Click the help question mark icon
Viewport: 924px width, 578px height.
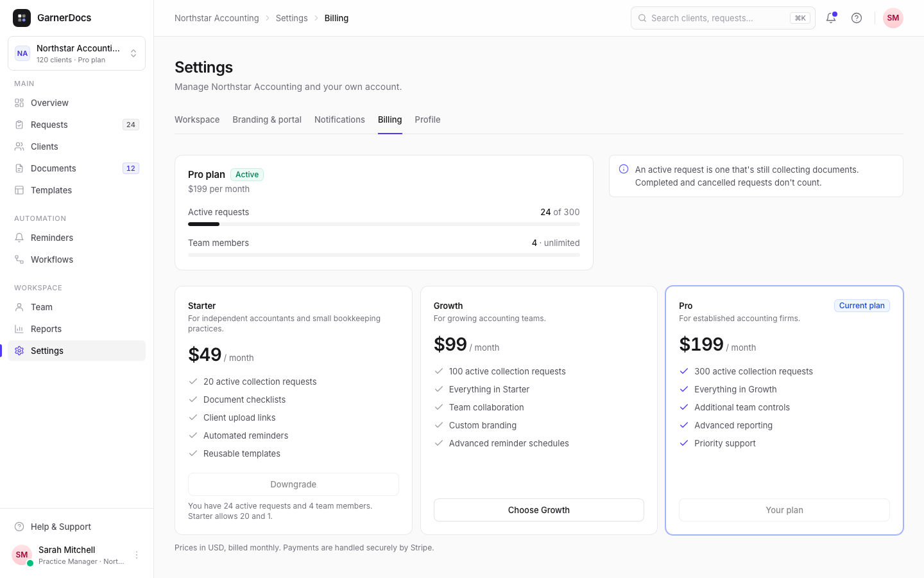(x=857, y=18)
